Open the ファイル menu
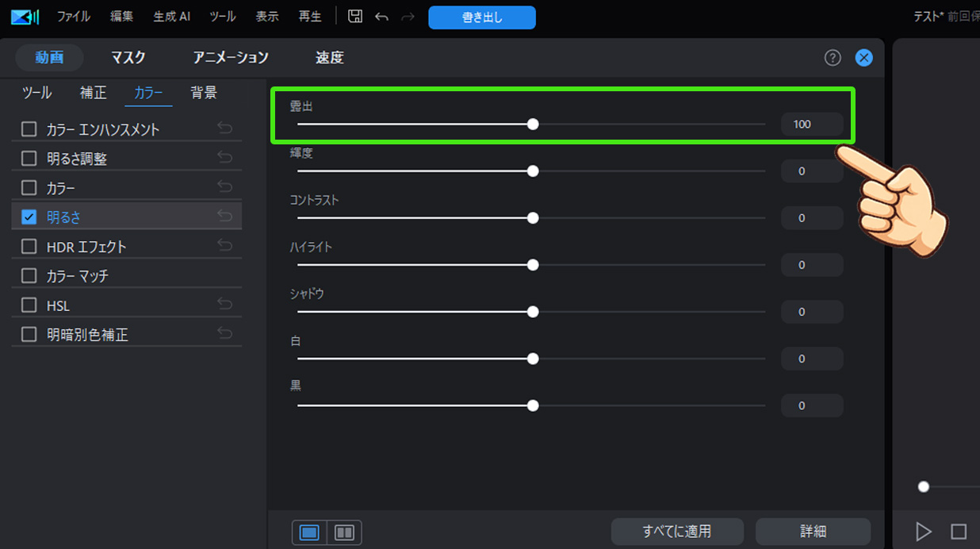The height and width of the screenshot is (549, 980). pyautogui.click(x=73, y=16)
